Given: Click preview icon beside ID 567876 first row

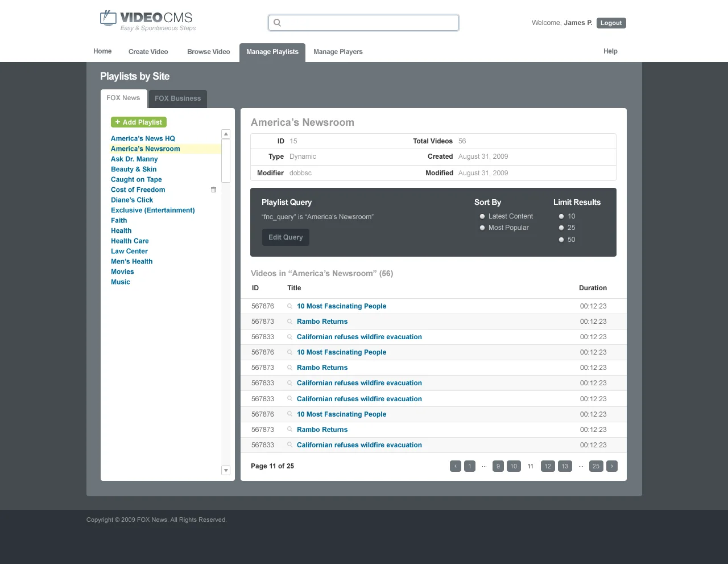Looking at the screenshot, I should coord(289,306).
